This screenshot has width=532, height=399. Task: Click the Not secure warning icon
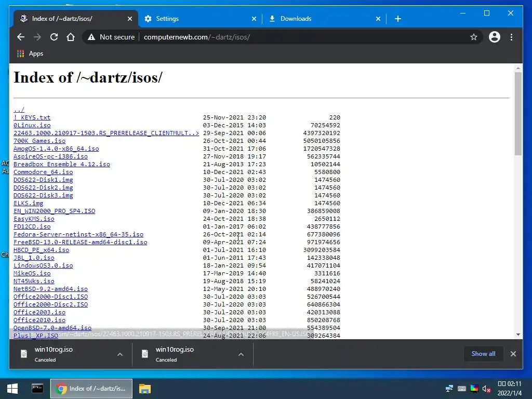91,37
